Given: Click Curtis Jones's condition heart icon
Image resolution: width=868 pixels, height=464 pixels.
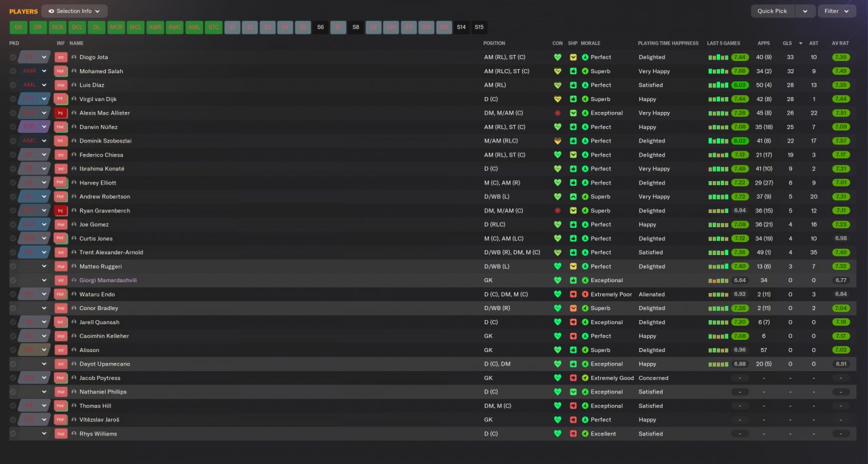Looking at the screenshot, I should [557, 238].
